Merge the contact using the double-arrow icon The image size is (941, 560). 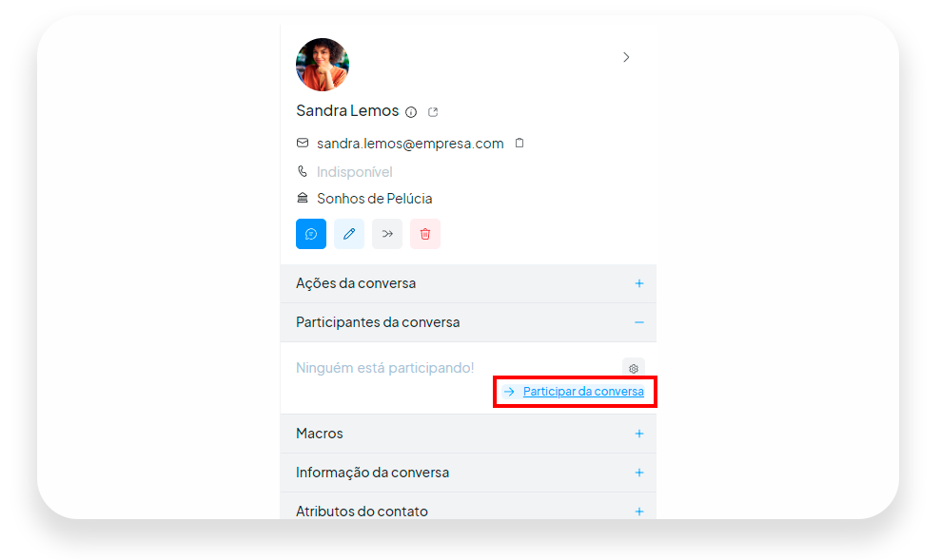pyautogui.click(x=387, y=234)
